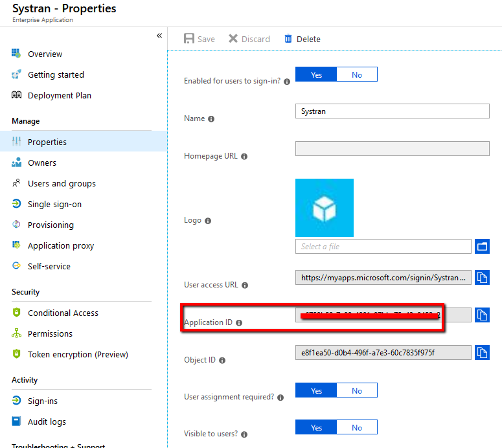The width and height of the screenshot is (502, 448).
Task: Open Single sign-on settings
Action: (54, 205)
